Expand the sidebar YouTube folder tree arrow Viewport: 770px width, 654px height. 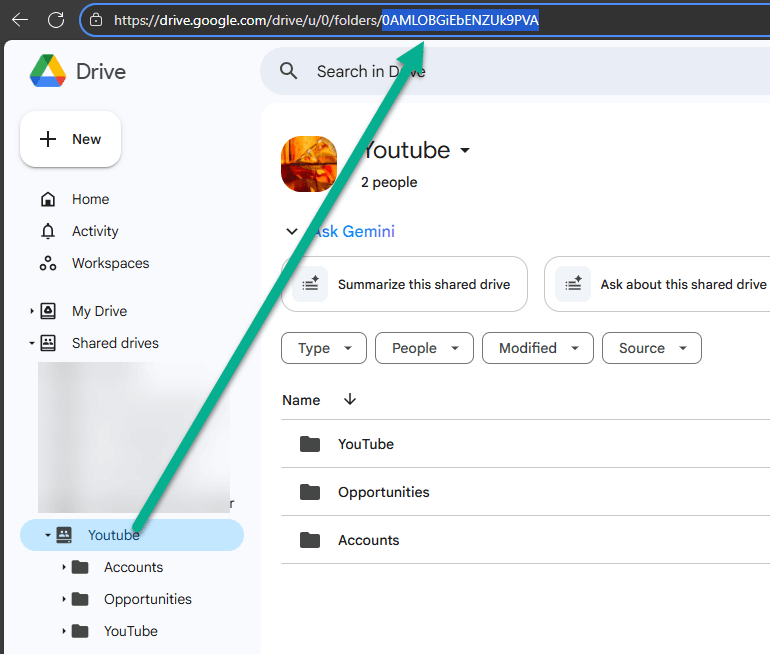click(63, 631)
